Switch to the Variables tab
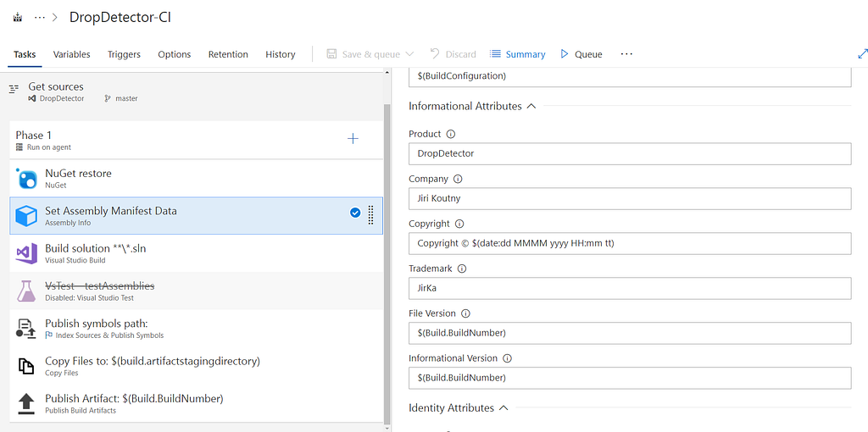Viewport: 868px width, 432px height. click(x=71, y=54)
